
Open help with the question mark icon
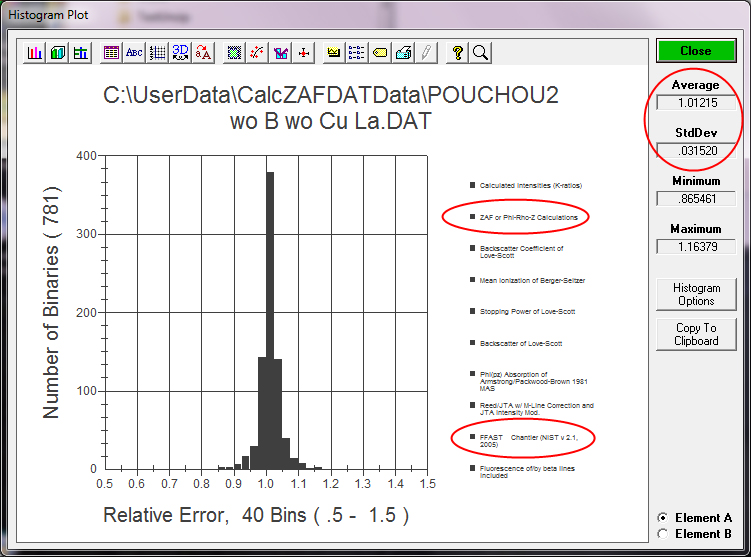[458, 52]
